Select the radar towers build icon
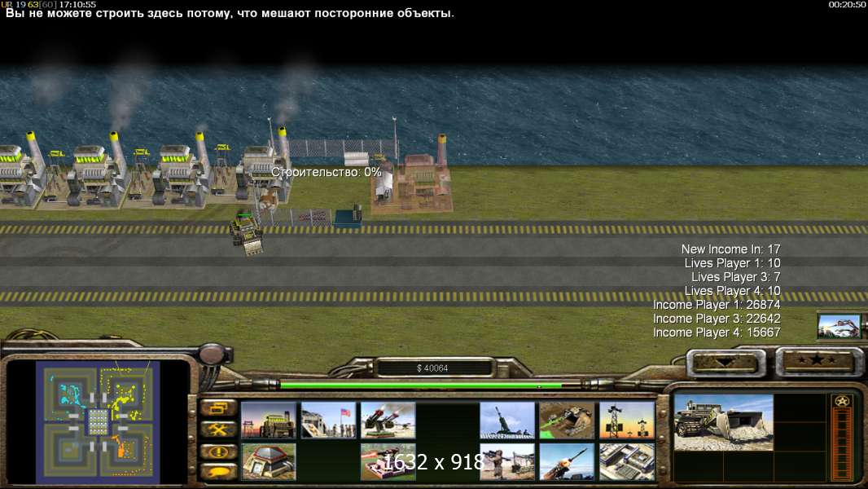The height and width of the screenshot is (489, 868). click(627, 421)
